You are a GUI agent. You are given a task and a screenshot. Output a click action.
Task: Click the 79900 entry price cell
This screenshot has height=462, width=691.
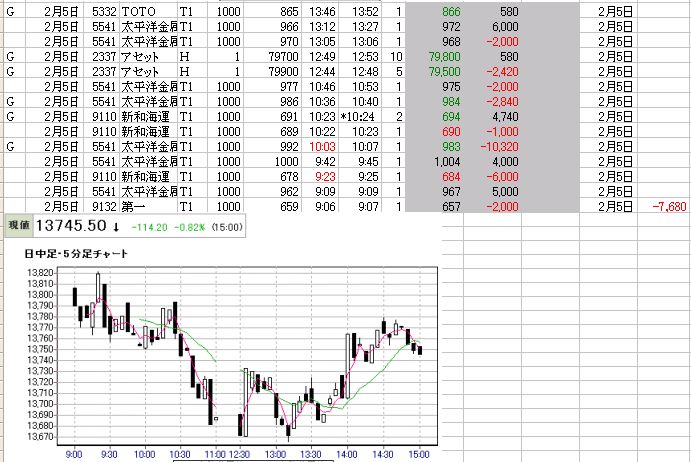click(283, 71)
